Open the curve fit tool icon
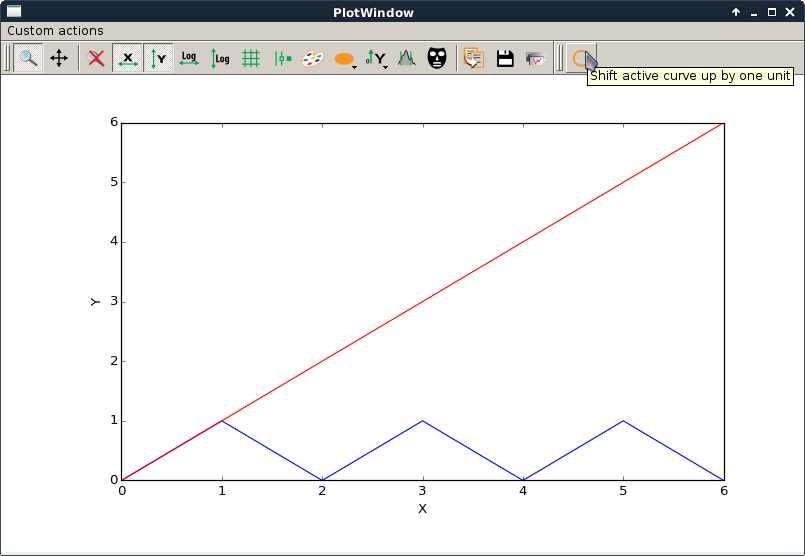This screenshot has width=805, height=556. point(406,58)
